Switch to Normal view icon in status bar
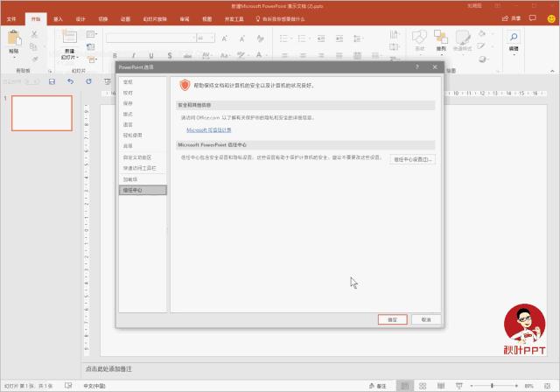Image resolution: width=560 pixels, height=392 pixels. (x=406, y=385)
